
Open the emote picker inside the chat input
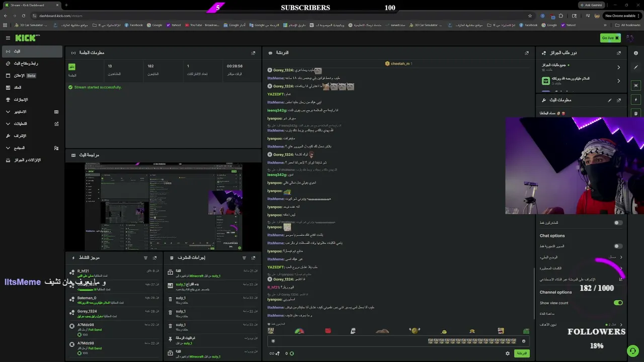(x=524, y=341)
